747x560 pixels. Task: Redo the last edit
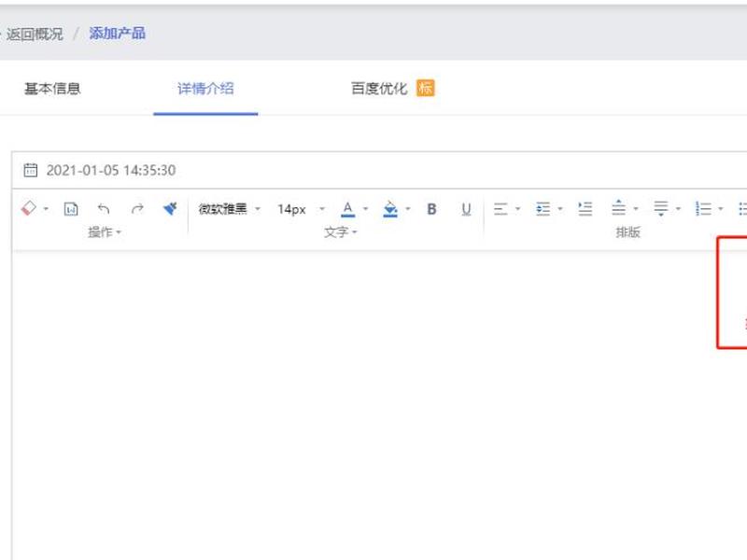click(137, 208)
